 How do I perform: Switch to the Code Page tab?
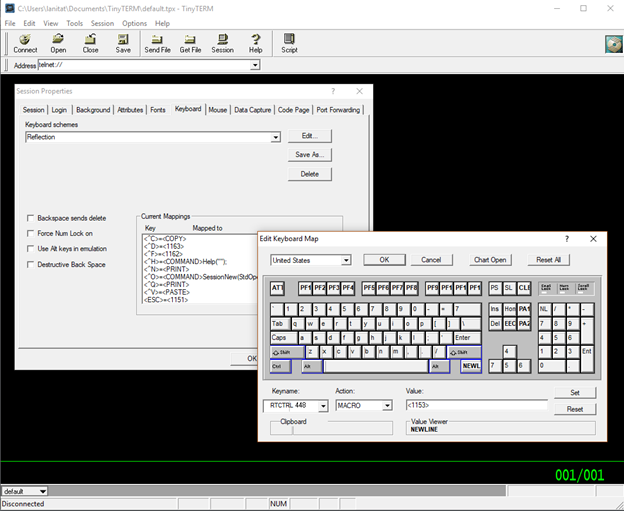click(x=293, y=110)
